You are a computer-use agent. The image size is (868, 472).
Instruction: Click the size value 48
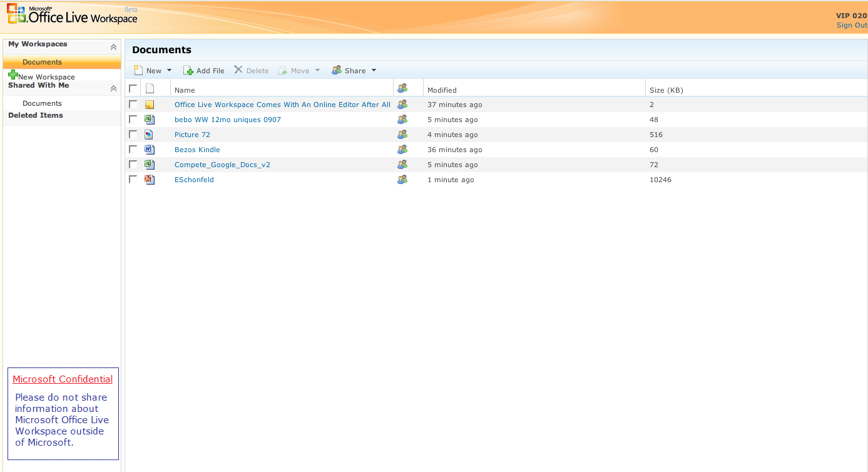pos(654,120)
